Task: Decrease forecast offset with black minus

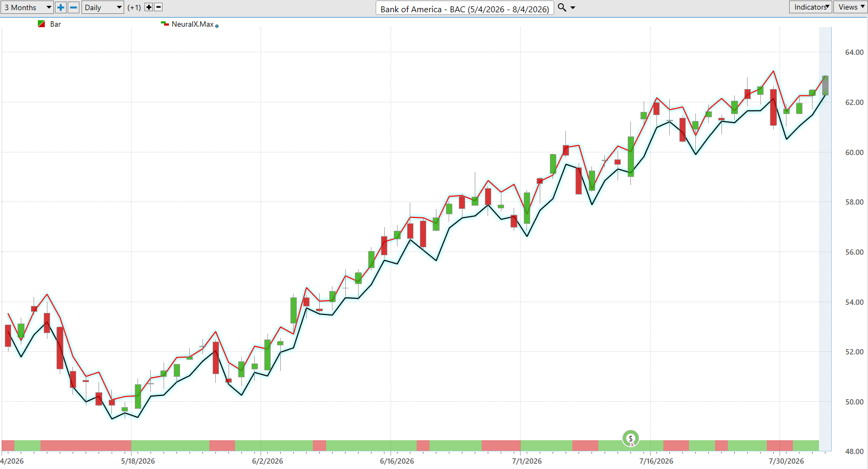Action: pyautogui.click(x=158, y=7)
